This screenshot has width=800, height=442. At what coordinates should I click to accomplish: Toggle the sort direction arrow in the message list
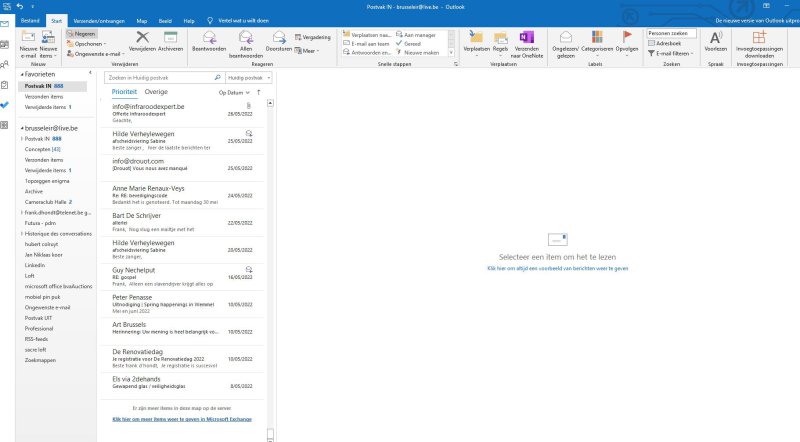pyautogui.click(x=258, y=92)
